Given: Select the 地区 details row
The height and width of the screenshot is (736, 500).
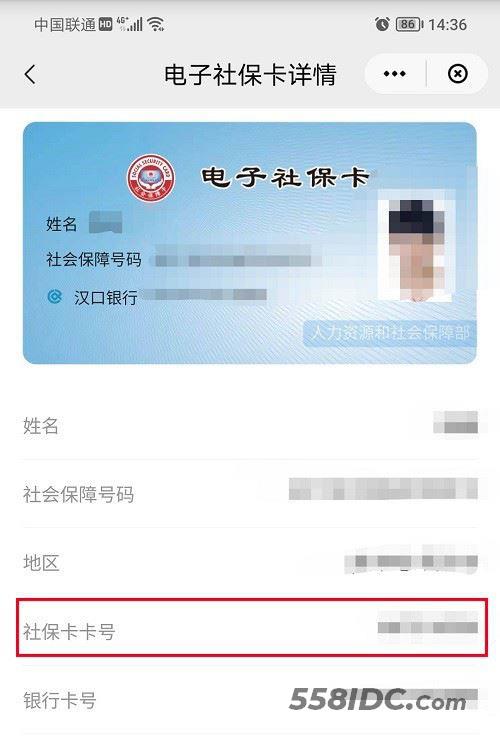Looking at the screenshot, I should [x=250, y=562].
